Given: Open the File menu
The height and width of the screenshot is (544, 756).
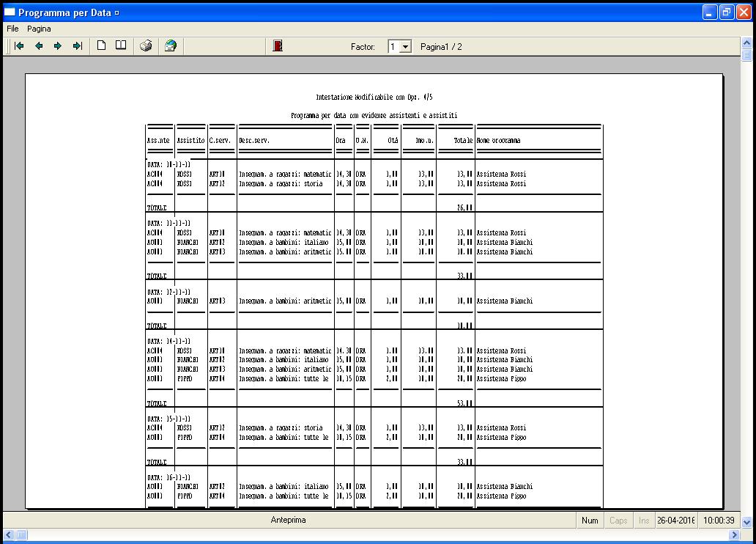Looking at the screenshot, I should (12, 29).
